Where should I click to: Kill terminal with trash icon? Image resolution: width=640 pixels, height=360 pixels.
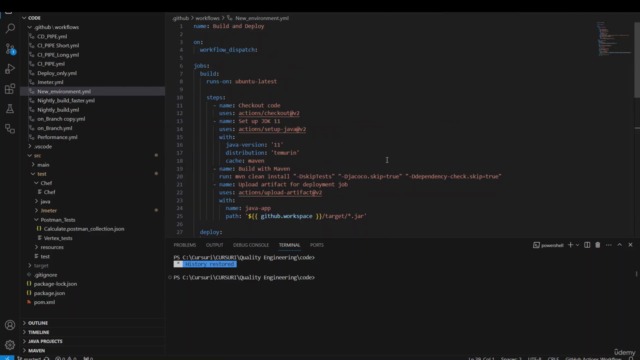[598, 245]
